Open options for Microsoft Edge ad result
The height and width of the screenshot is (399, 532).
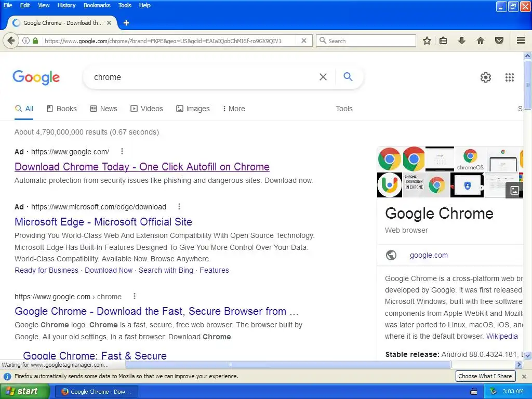pyautogui.click(x=179, y=206)
